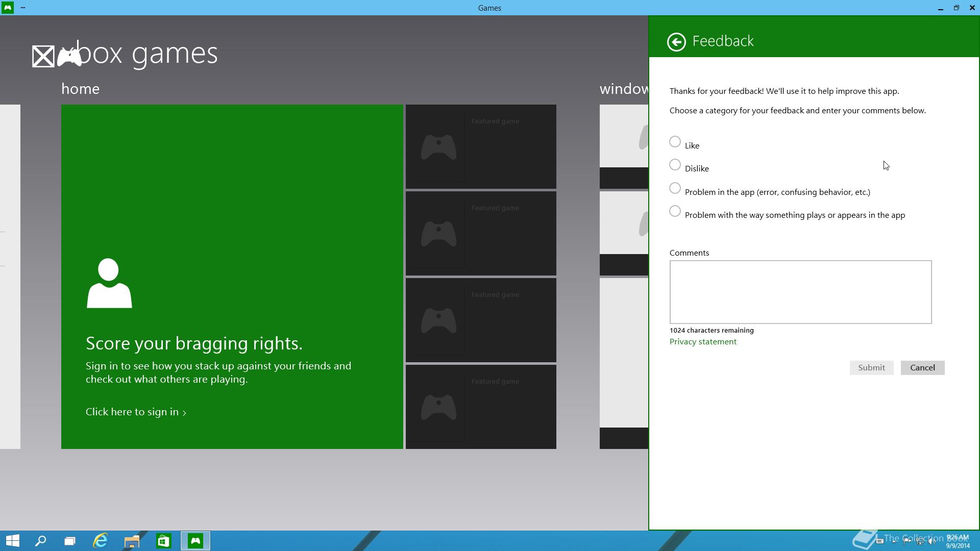980x551 pixels.
Task: Click the user profile silhouette icon
Action: click(x=109, y=283)
